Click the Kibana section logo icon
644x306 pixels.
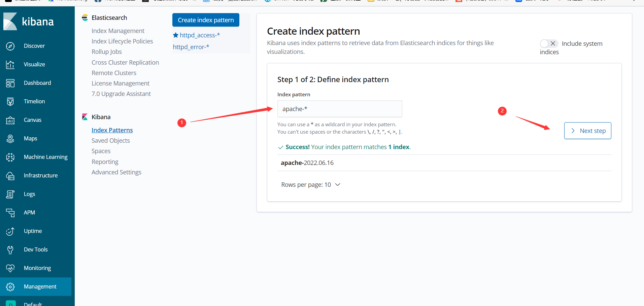tap(85, 117)
